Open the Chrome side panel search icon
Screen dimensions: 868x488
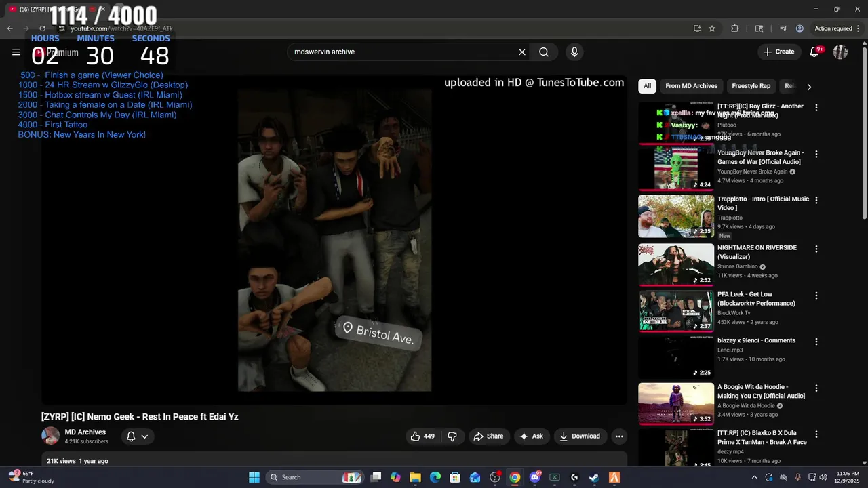click(759, 28)
